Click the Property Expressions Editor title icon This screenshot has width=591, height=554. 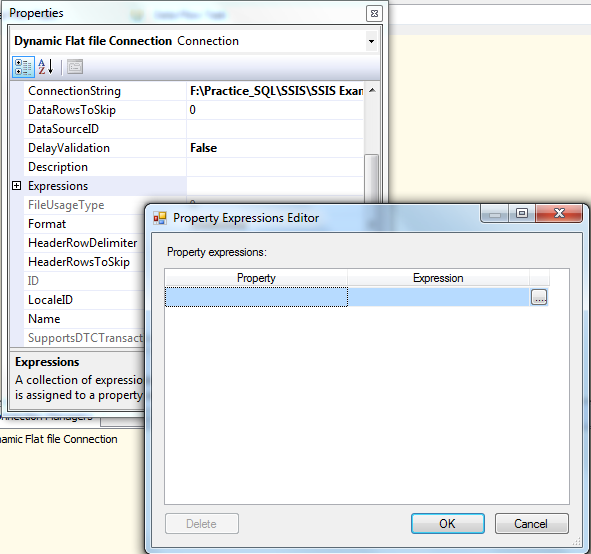[x=160, y=218]
